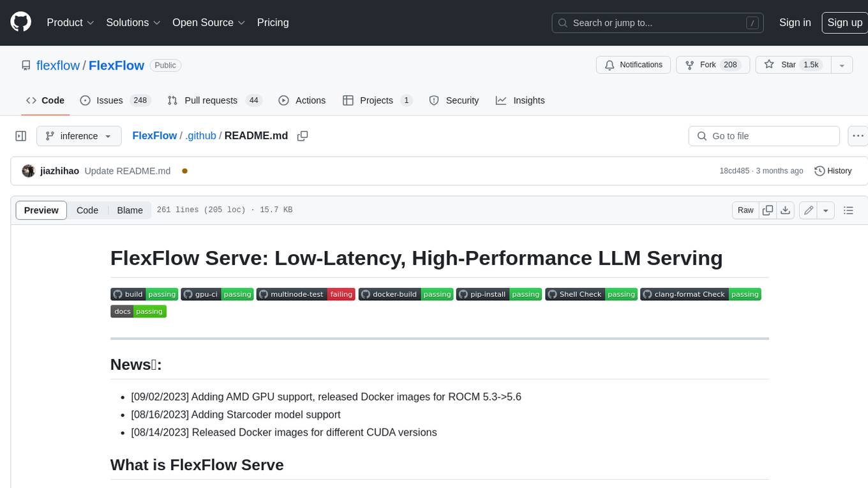Select the CUDA versions Docker news line
The height and width of the screenshot is (488, 868).
284,432
